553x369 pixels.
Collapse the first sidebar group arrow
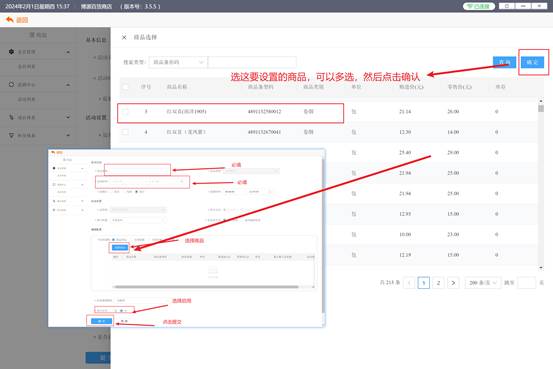click(68, 52)
